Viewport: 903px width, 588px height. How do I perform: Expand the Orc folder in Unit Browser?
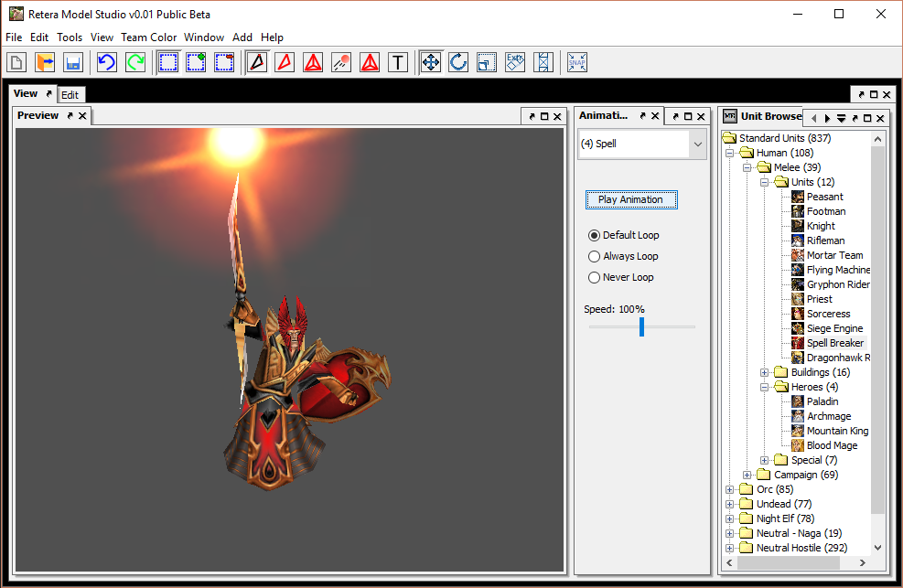pyautogui.click(x=730, y=489)
